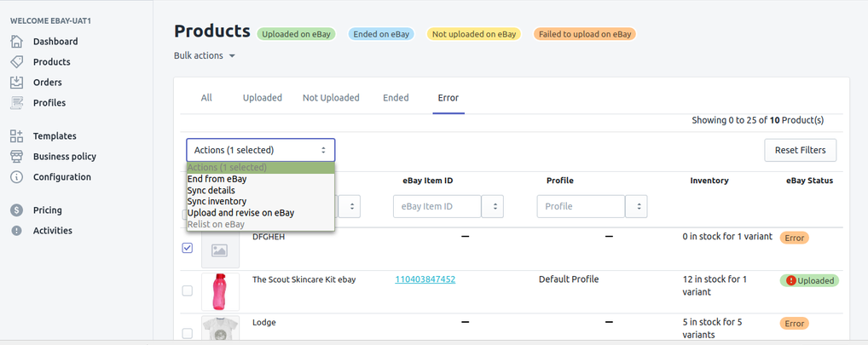The height and width of the screenshot is (345, 868).
Task: Open the Profile filter selector
Action: [x=636, y=207]
